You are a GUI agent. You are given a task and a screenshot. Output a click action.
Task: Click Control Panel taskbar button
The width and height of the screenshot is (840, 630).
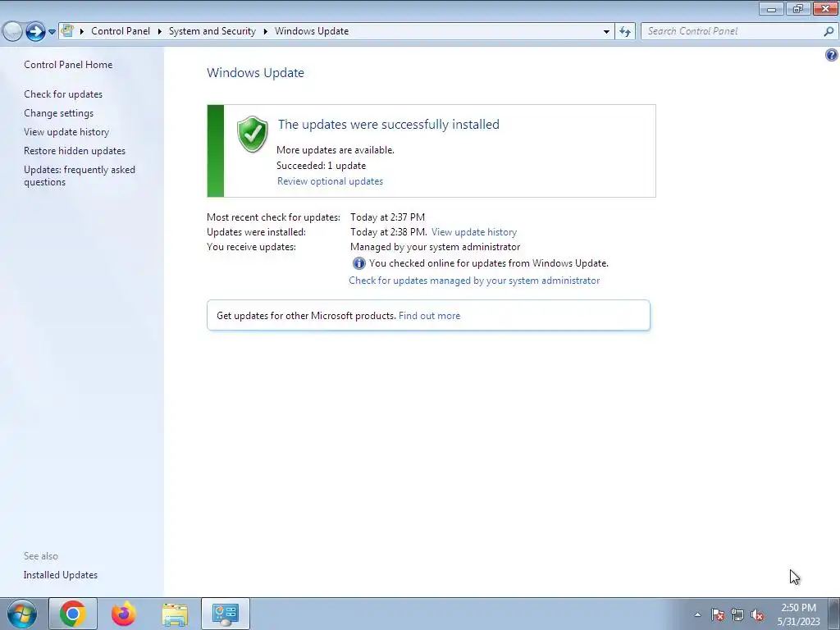point(226,614)
